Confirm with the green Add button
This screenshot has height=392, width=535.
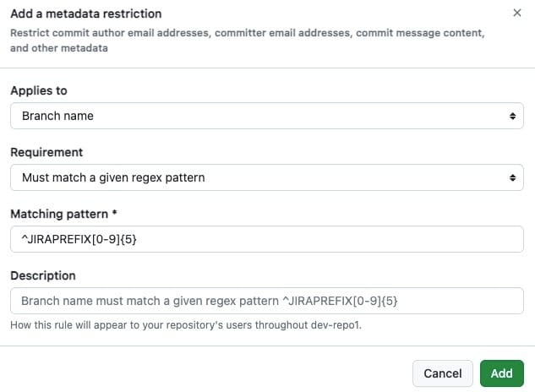pos(501,373)
